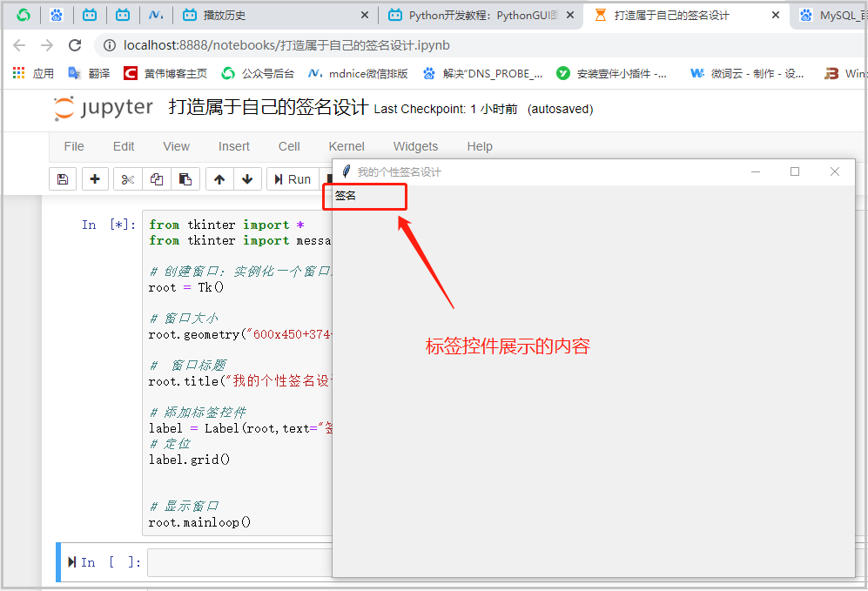Image resolution: width=868 pixels, height=591 pixels.
Task: Open the Widgets menu
Action: [x=415, y=146]
